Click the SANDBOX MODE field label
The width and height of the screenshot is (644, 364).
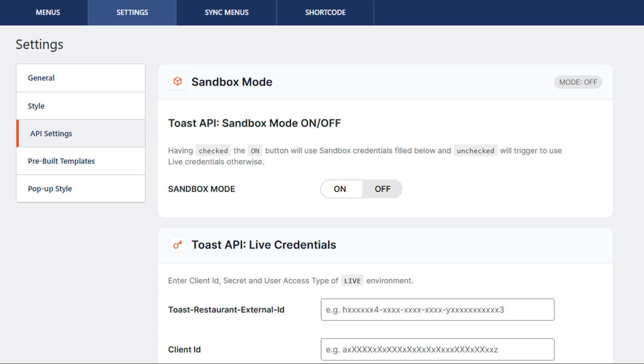(201, 189)
